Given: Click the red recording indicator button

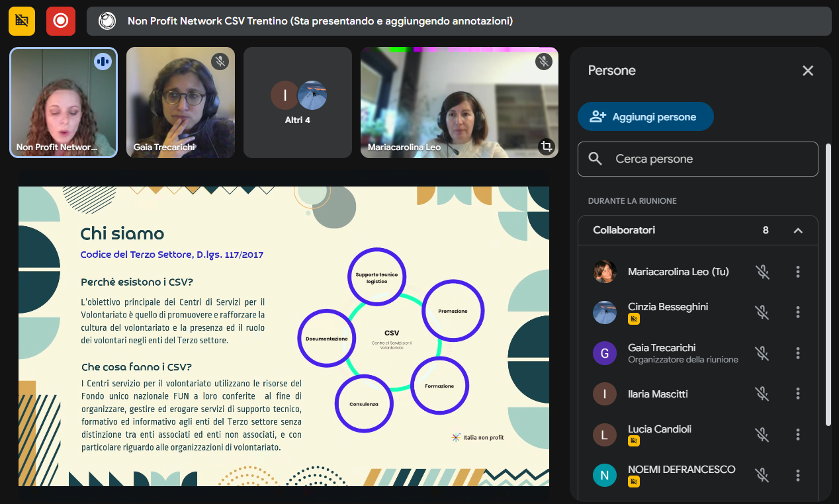Looking at the screenshot, I should tap(60, 21).
